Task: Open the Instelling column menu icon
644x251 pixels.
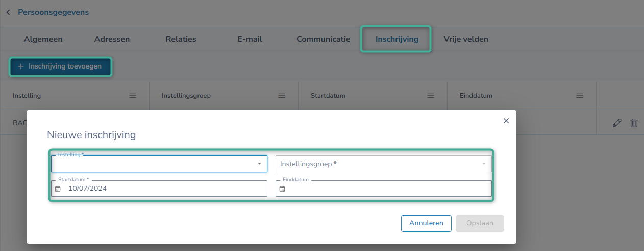Action: tap(133, 96)
